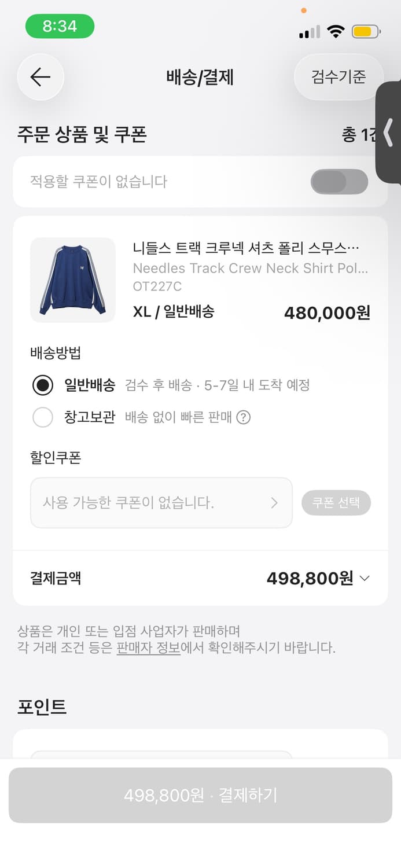Open the 배송/결제 header title
Image resolution: width=401 pixels, height=868 pixels.
click(x=200, y=77)
